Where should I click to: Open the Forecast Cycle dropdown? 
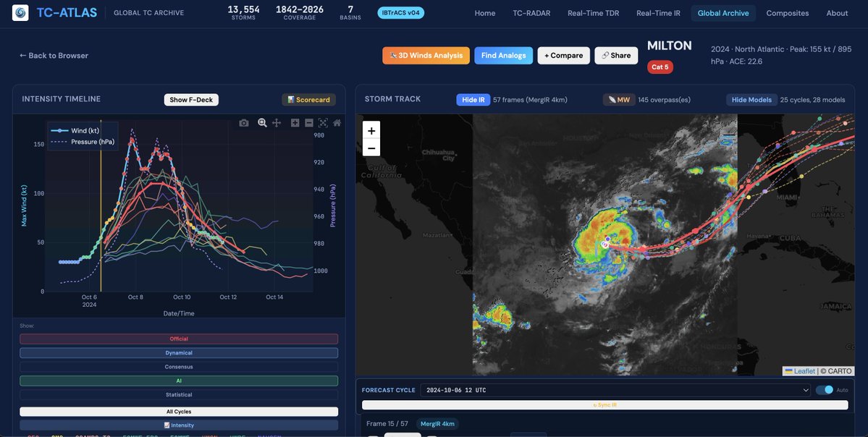point(615,390)
